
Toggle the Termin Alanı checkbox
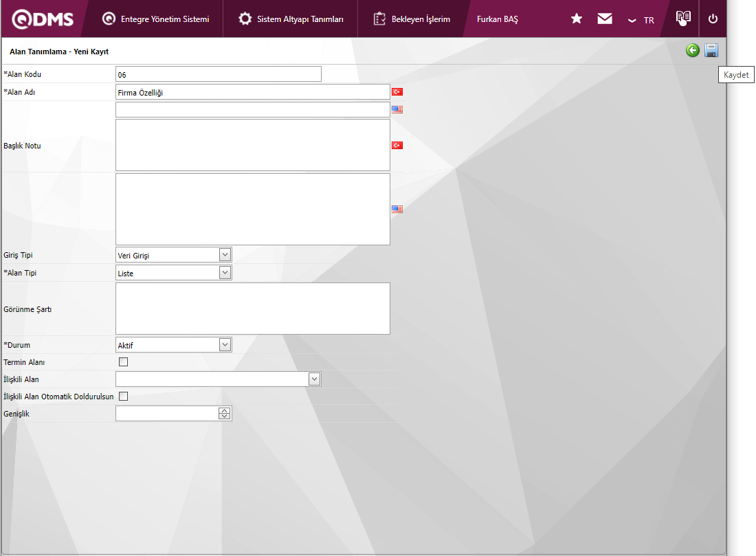[x=124, y=362]
